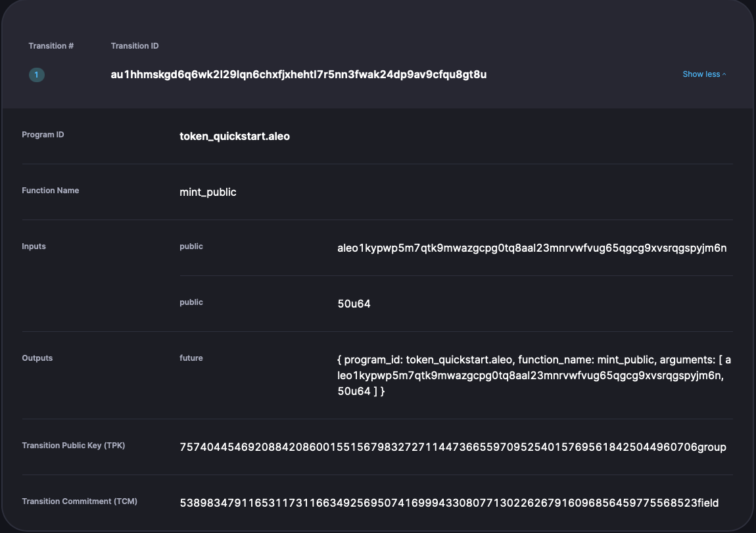Viewport: 756px width, 533px height.
Task: Click the Show less chevron arrow
Action: [724, 74]
